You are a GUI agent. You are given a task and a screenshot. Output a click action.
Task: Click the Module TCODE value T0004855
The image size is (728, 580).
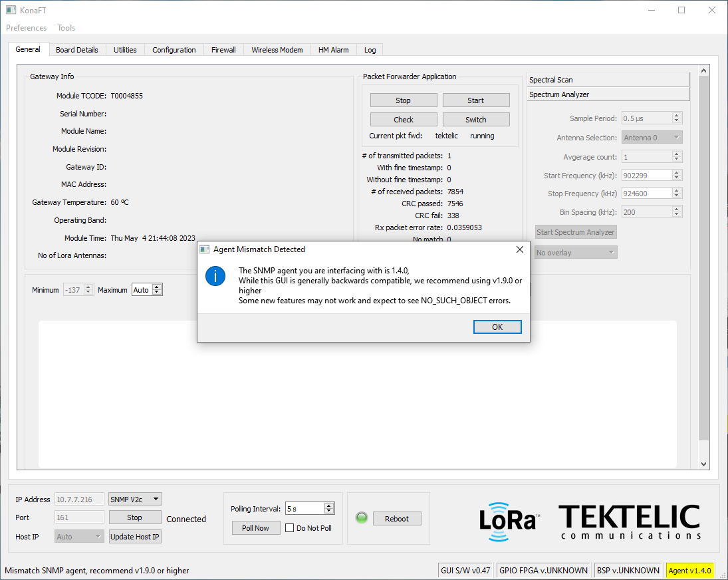(x=127, y=96)
